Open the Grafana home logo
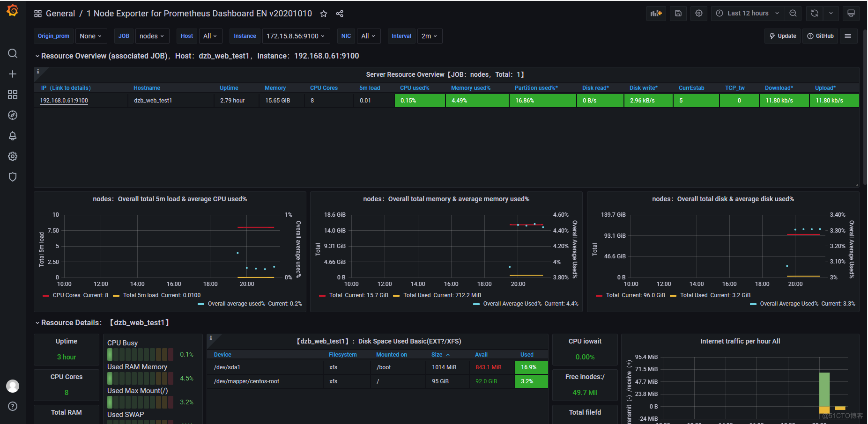This screenshot has width=868, height=424. [13, 10]
